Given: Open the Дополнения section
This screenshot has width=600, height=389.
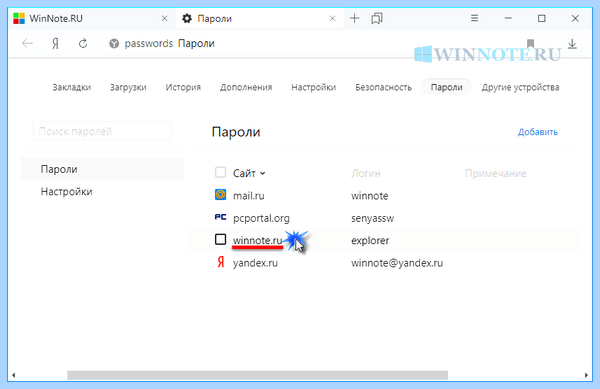Looking at the screenshot, I should (246, 87).
